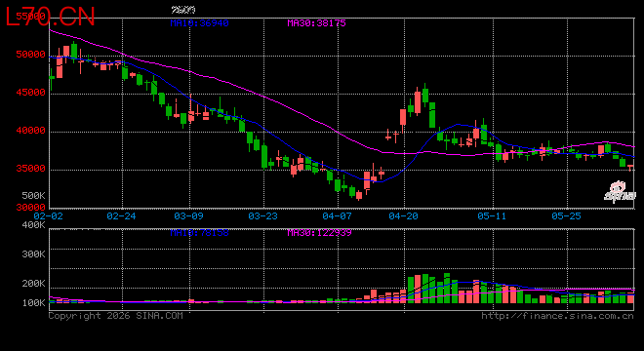
Task: Click the price MA30:38175 label
Action: click(x=316, y=23)
